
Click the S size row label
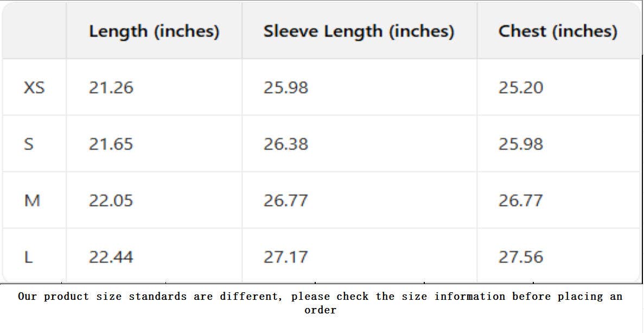click(29, 144)
